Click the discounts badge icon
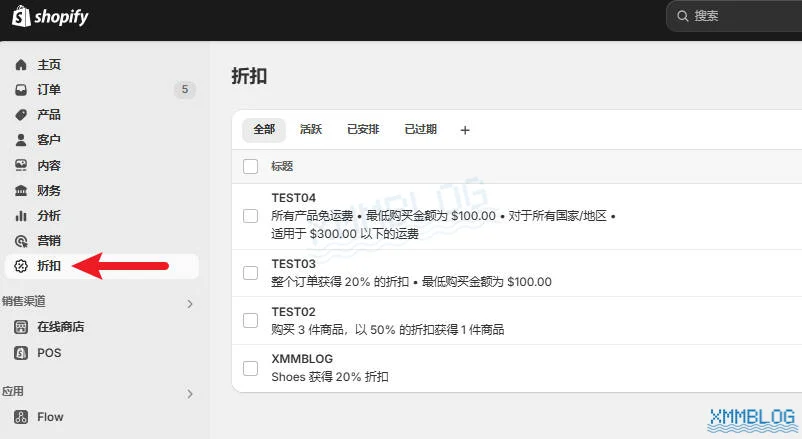Viewport: 802px width, 439px height. [21, 266]
